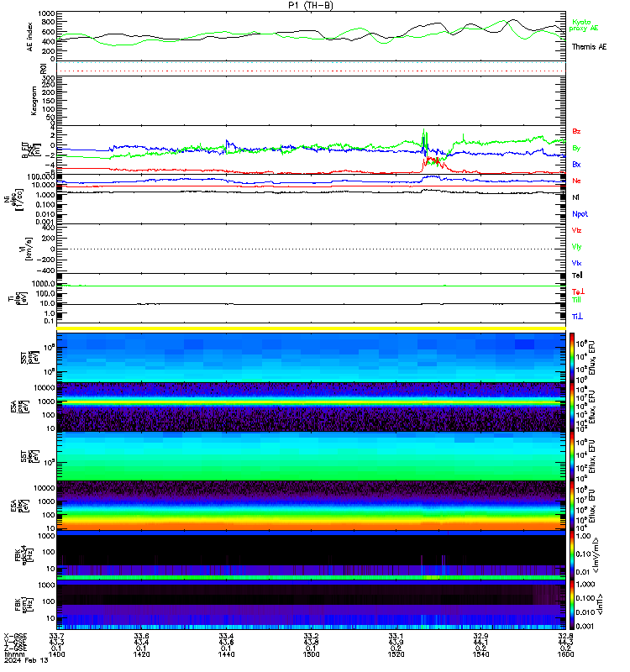Click the yellow bar above the SST ion spectrogram
Viewport: 630px width, 672px height.
[x=311, y=328]
